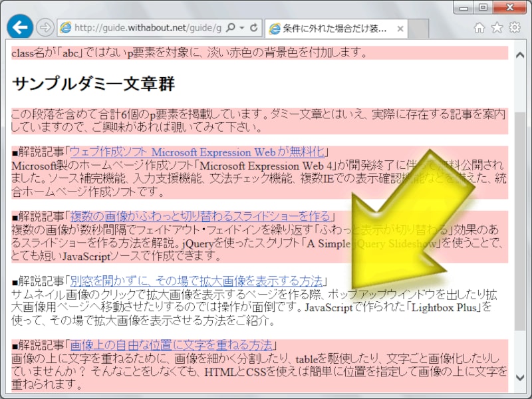Follow link 別窓を開かずに、その場で拡大画像を表示する方法
This screenshot has height=399, width=532.
[x=196, y=281]
